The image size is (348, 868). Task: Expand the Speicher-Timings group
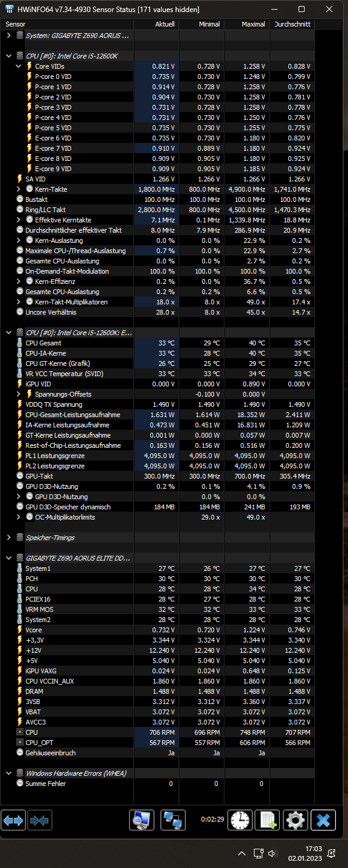(x=8, y=538)
